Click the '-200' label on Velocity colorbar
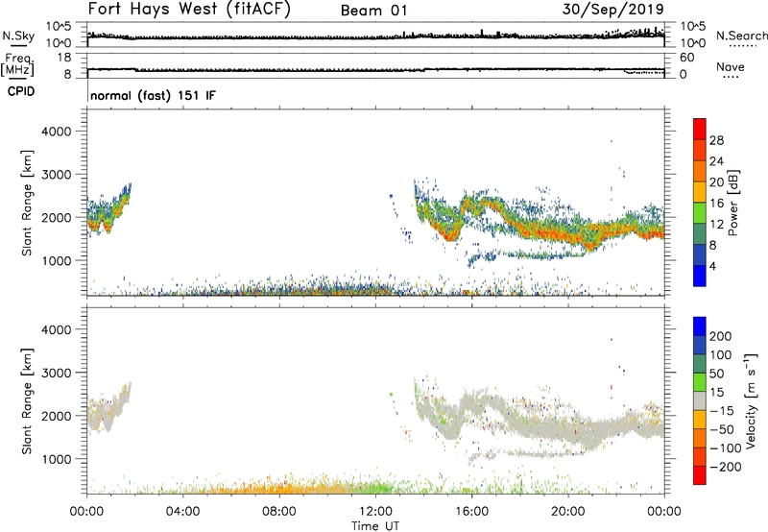Screen dimensions: 768x532 (726, 467)
